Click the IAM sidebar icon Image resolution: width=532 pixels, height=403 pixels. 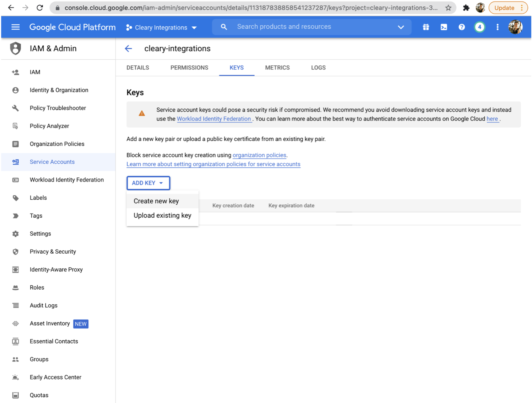[x=15, y=72]
